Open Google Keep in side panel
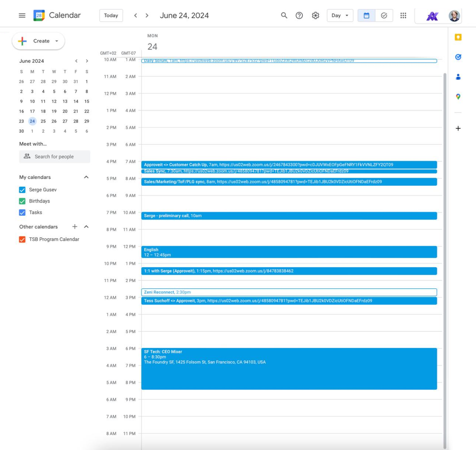 [458, 37]
